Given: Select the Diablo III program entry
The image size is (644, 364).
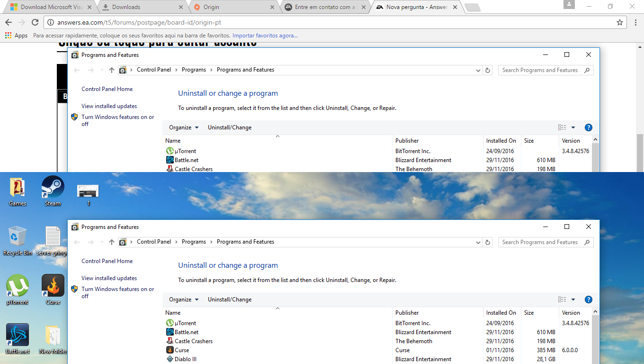Looking at the screenshot, I should tap(186, 359).
